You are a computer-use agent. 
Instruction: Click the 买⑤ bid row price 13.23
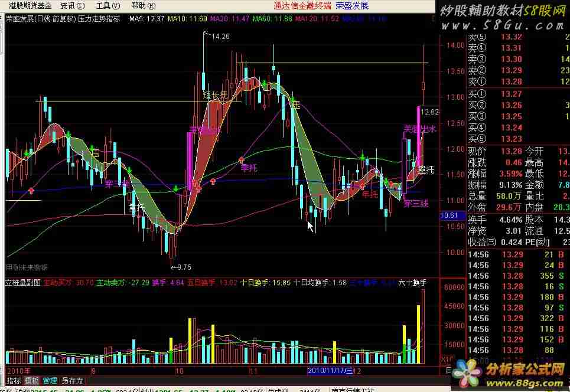click(512, 139)
